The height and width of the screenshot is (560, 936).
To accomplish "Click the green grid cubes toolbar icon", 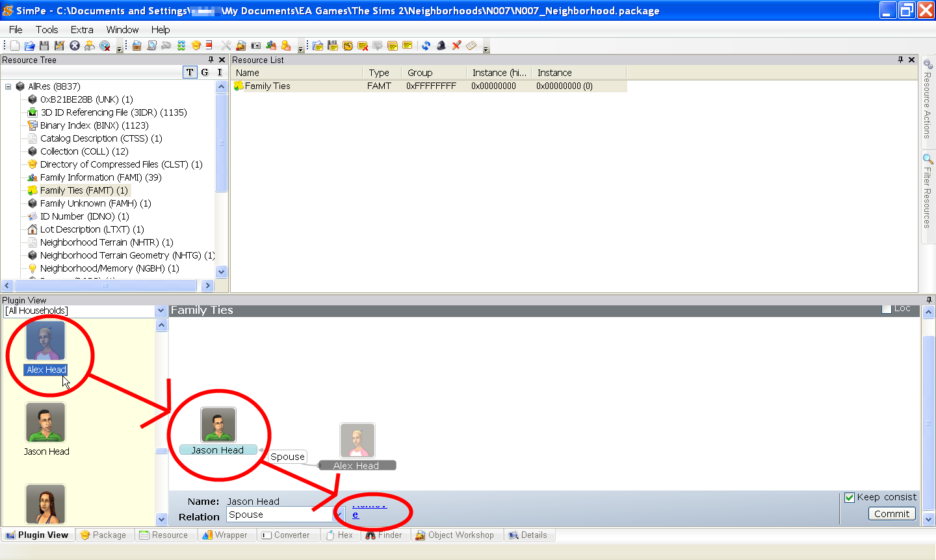I will pyautogui.click(x=181, y=45).
